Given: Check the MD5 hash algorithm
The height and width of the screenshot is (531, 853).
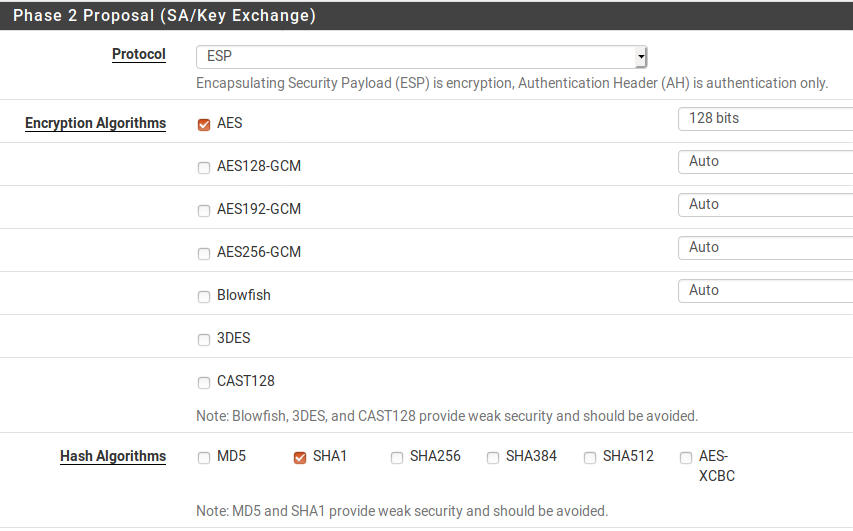Looking at the screenshot, I should [x=204, y=458].
